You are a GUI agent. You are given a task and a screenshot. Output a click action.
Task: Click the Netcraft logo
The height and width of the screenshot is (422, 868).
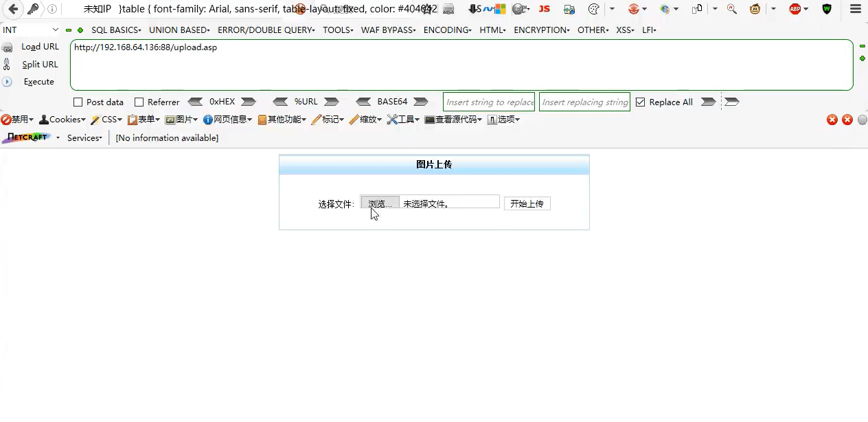click(26, 137)
